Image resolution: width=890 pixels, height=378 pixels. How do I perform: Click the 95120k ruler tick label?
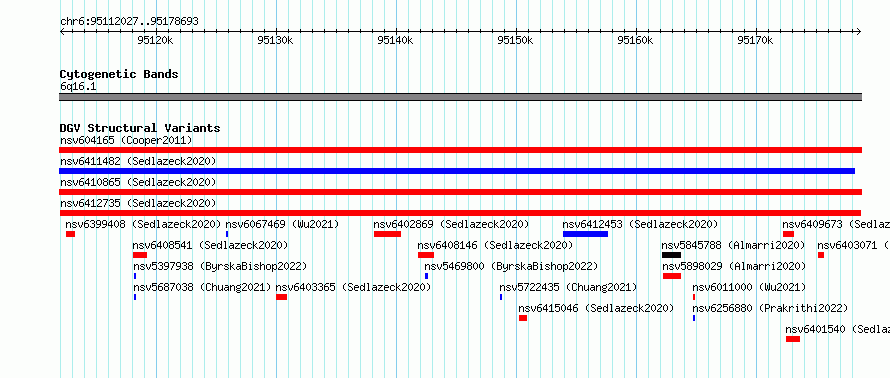tap(156, 40)
